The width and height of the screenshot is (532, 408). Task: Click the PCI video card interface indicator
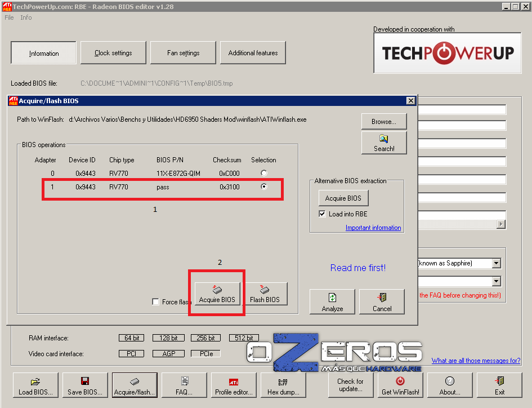click(132, 354)
